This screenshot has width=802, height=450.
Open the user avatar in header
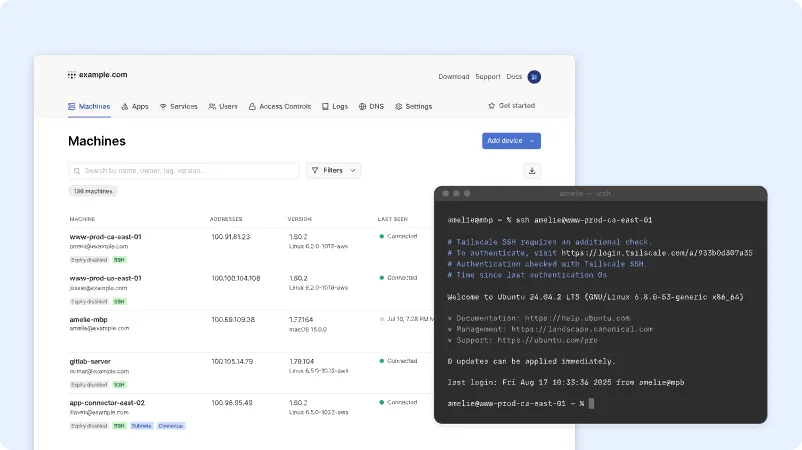pos(534,77)
